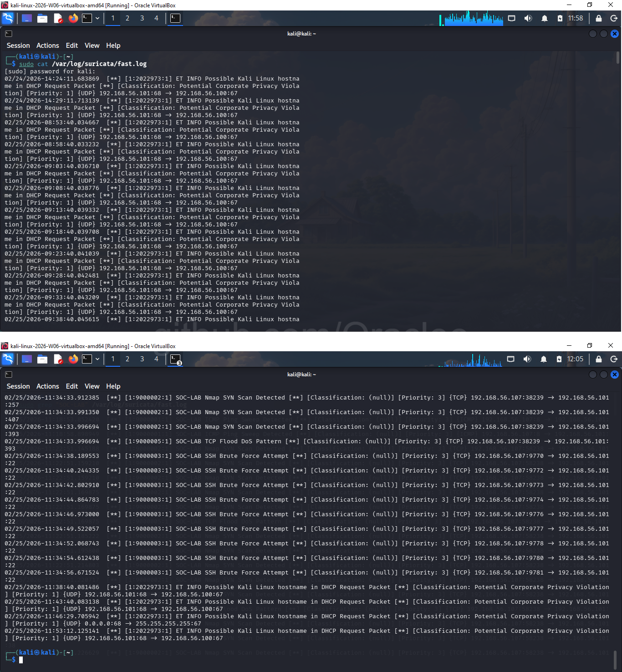This screenshot has height=672, width=622.
Task: Open the Kali applications menu
Action: click(8, 18)
